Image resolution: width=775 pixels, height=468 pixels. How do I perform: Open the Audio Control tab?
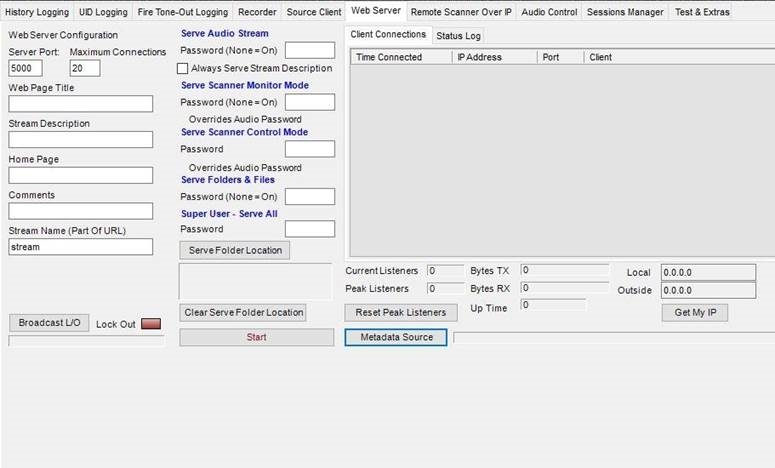click(549, 12)
